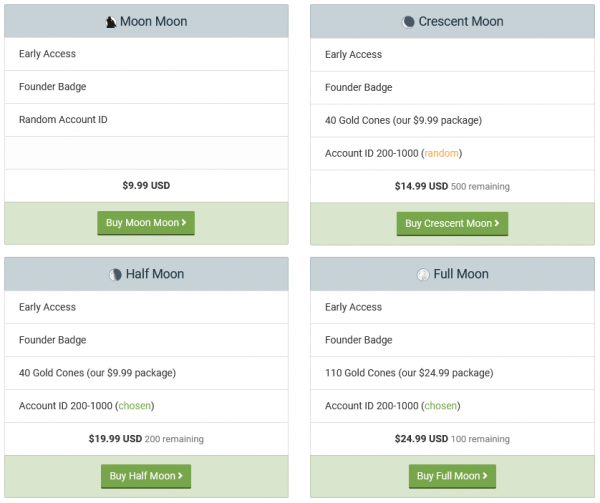This screenshot has width=600, height=503.
Task: Click the full moon icon in the header
Action: click(423, 274)
